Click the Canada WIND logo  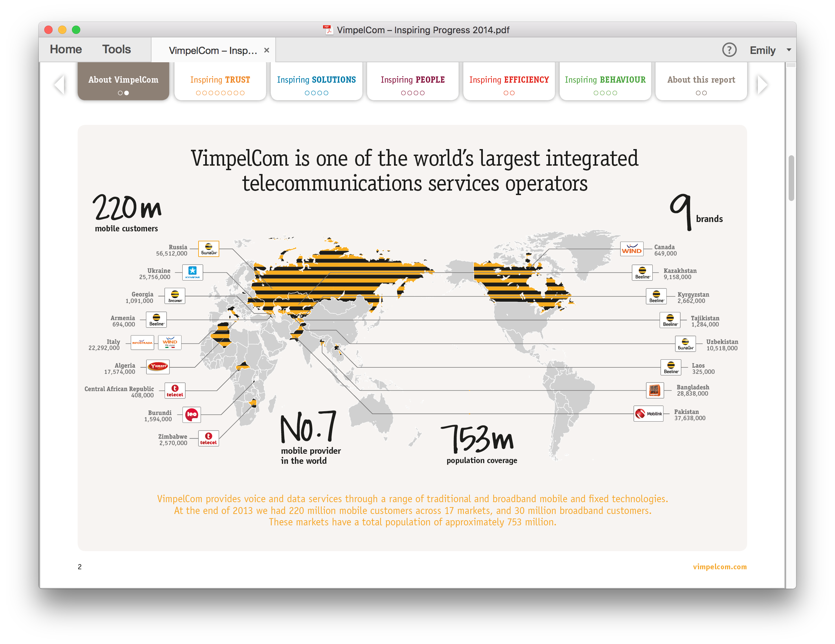pyautogui.click(x=632, y=249)
